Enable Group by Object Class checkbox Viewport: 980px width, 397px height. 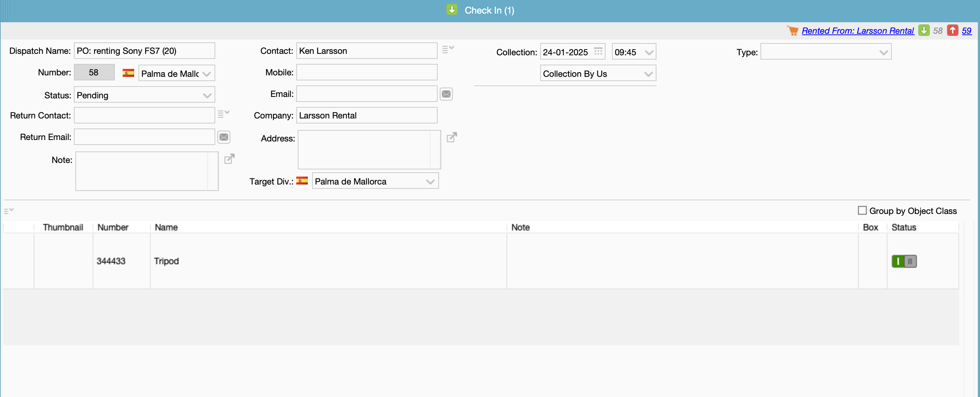(x=862, y=210)
